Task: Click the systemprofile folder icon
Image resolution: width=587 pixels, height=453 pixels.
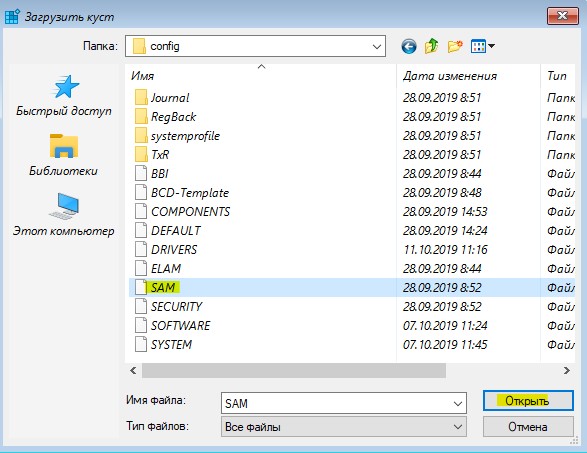Action: click(141, 136)
